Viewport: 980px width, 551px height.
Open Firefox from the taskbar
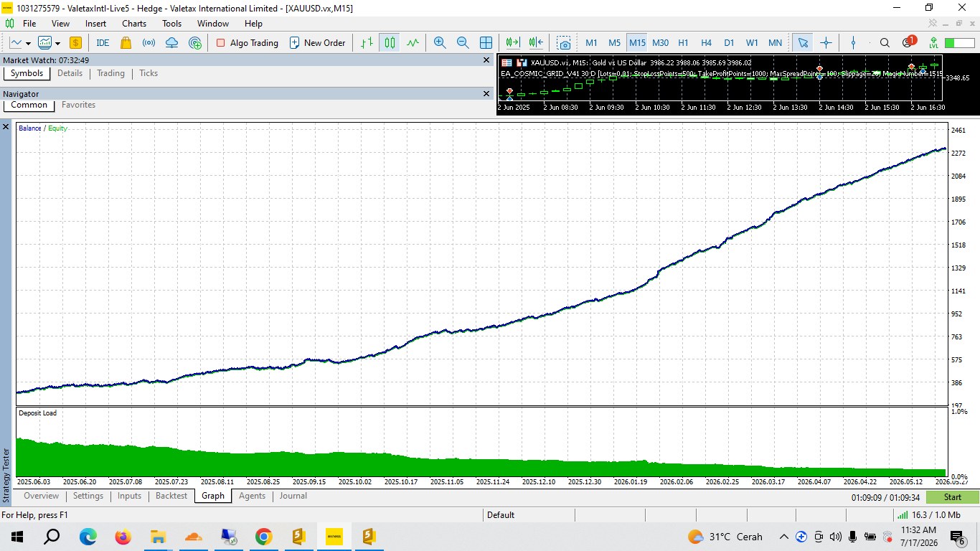point(123,537)
